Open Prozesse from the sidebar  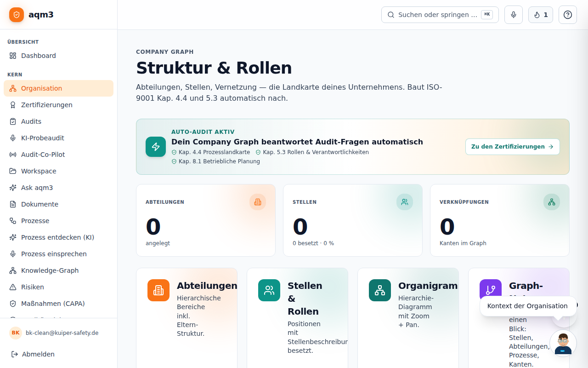pos(58,221)
